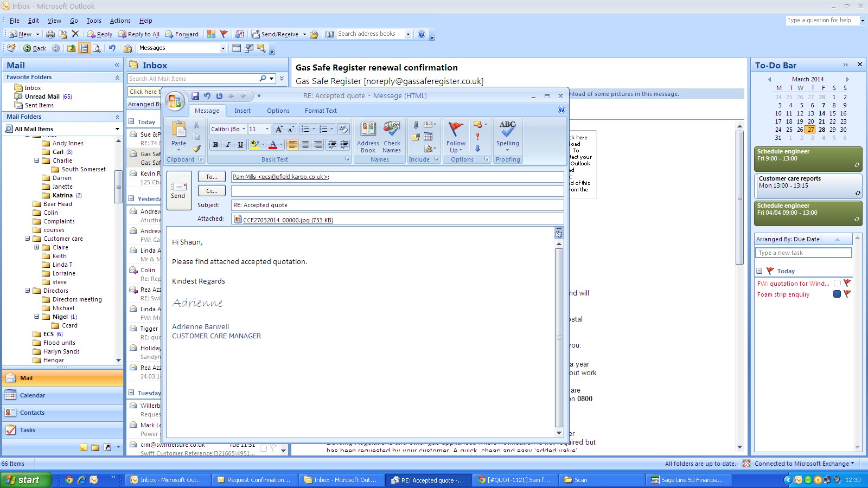Click Reply to All in main toolbar
Image resolution: width=868 pixels, height=488 pixels.
click(139, 34)
